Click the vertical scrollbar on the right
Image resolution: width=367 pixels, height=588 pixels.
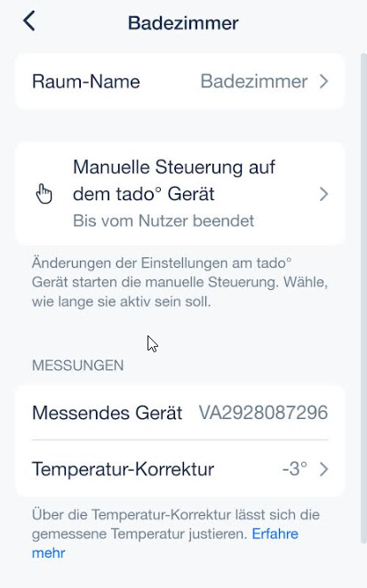click(363, 298)
